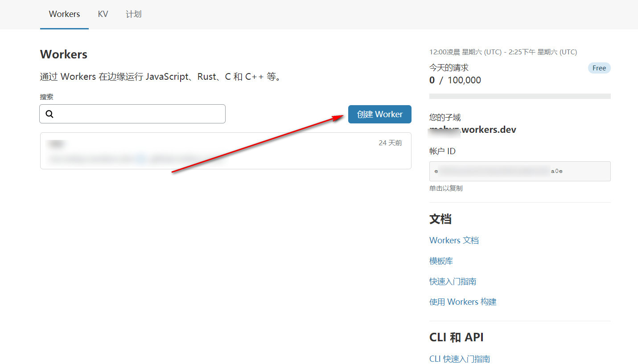Click the 今天的请求 label
The width and height of the screenshot is (638, 364).
click(449, 68)
